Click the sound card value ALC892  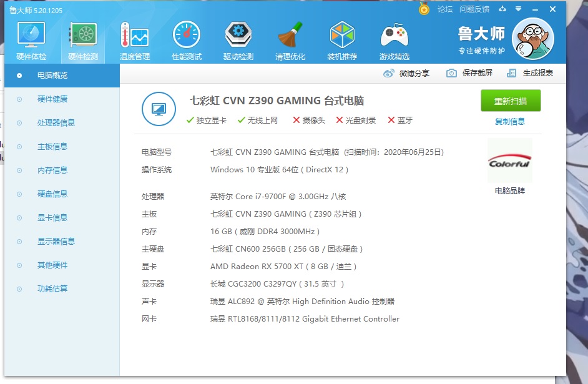(302, 302)
